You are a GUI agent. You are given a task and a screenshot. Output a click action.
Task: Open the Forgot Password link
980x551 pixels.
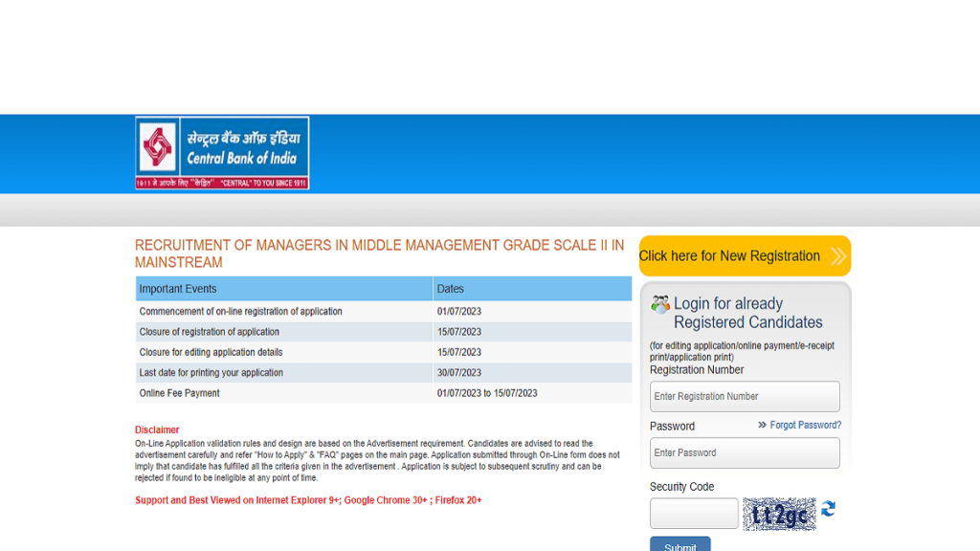coord(805,426)
